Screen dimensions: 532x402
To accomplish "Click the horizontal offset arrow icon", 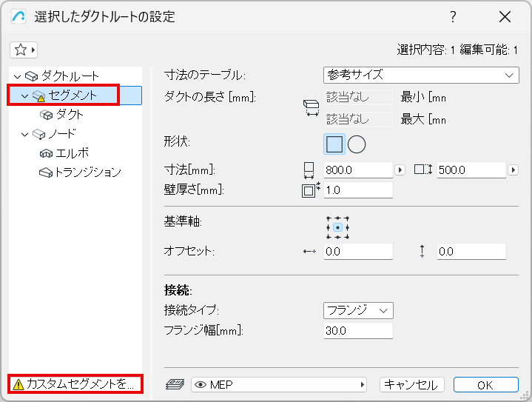I will click(x=309, y=252).
